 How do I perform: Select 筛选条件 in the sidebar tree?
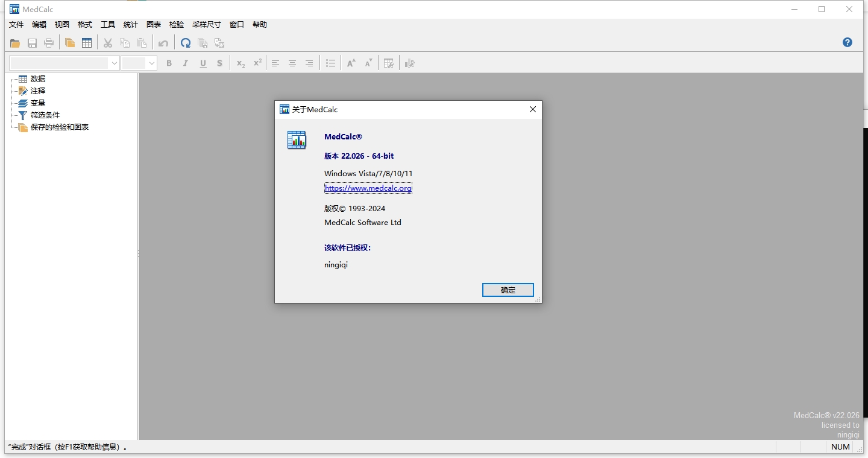[x=45, y=115]
